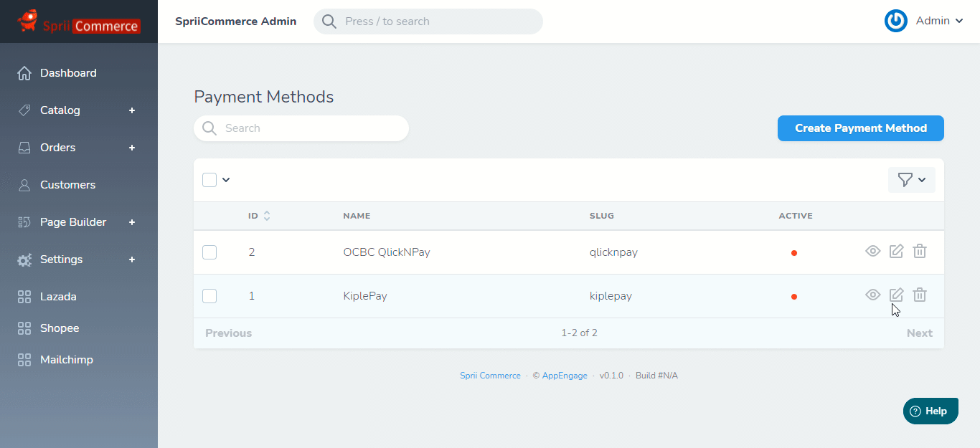Delete the KiplePay payment method

coord(920,295)
